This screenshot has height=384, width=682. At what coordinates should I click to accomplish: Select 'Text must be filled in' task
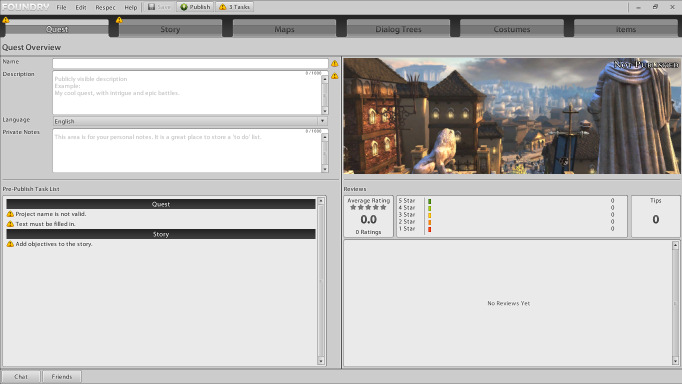(x=46, y=224)
